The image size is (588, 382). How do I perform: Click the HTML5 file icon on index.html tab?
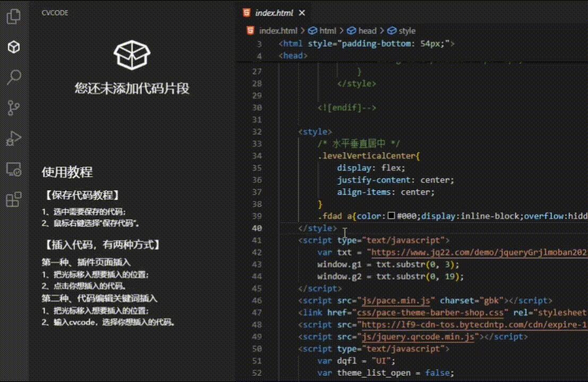(x=246, y=13)
